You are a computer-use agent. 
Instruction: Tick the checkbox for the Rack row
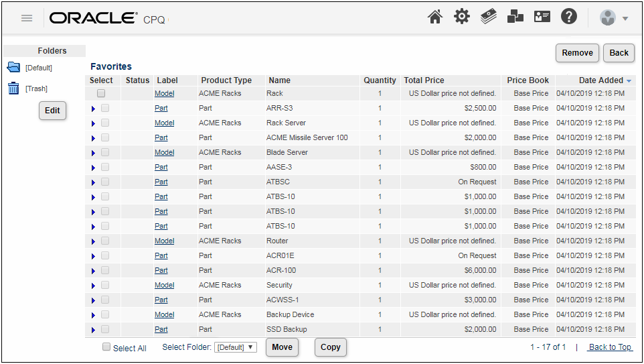click(x=101, y=94)
